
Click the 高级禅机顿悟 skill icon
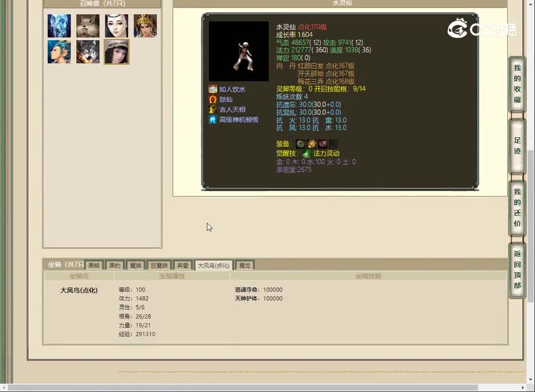point(213,120)
